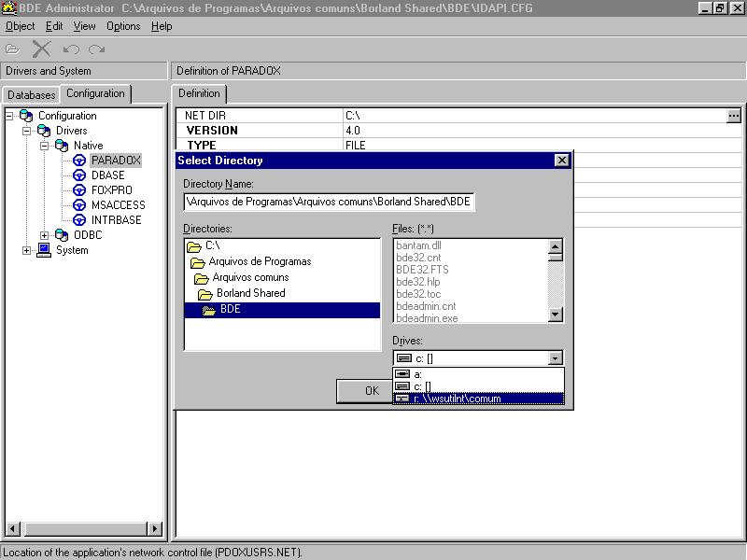Click the NET DIR browse ellipsis button
Image resolution: width=747 pixels, height=560 pixels.
point(733,116)
